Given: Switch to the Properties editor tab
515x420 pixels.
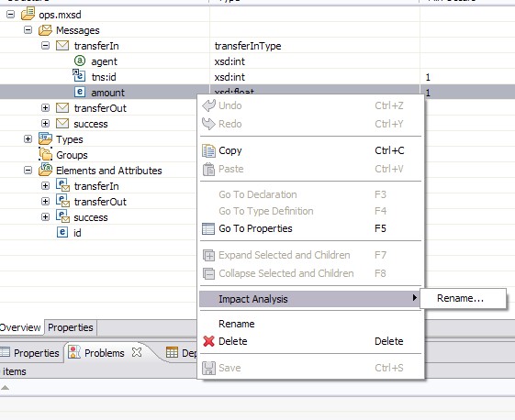Looking at the screenshot, I should 71,327.
